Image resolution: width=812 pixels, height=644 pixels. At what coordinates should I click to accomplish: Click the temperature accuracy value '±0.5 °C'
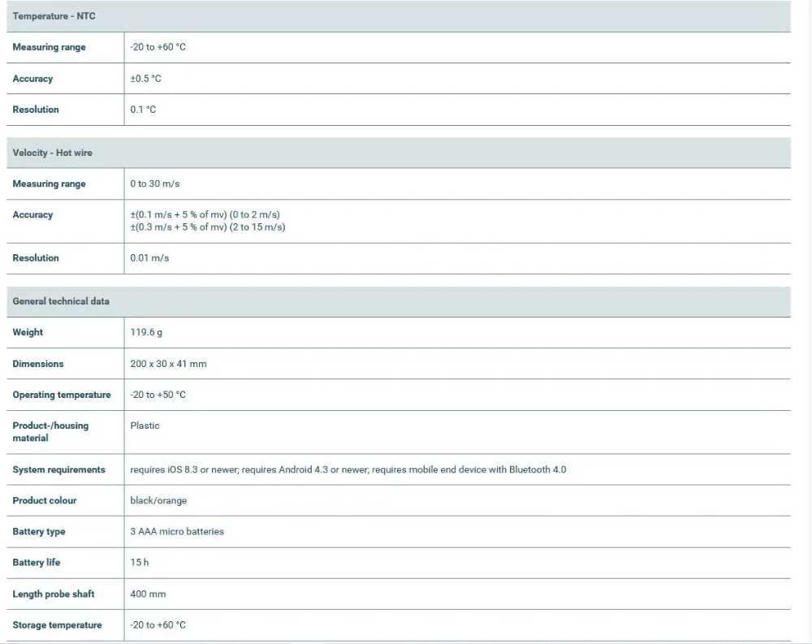click(x=145, y=79)
